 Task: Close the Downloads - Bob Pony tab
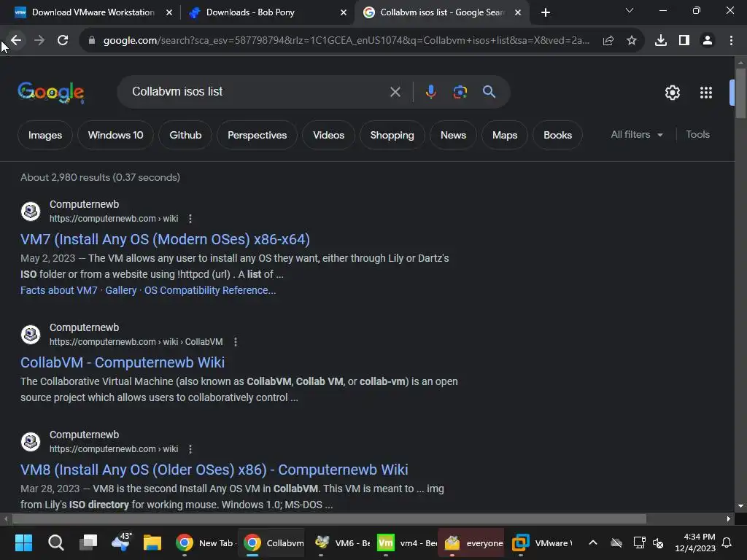coord(344,12)
